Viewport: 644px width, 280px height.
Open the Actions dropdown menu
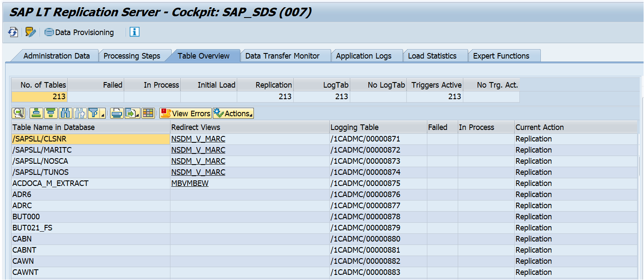tap(233, 113)
